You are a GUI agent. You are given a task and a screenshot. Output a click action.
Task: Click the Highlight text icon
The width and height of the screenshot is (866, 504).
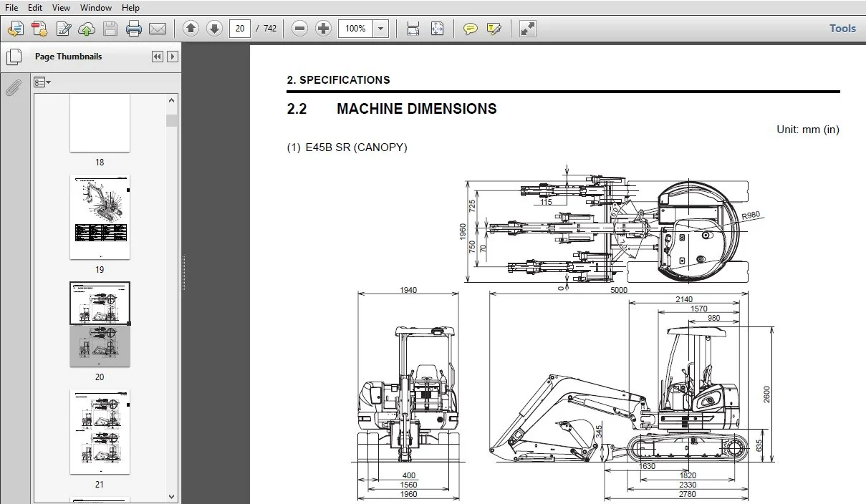494,29
